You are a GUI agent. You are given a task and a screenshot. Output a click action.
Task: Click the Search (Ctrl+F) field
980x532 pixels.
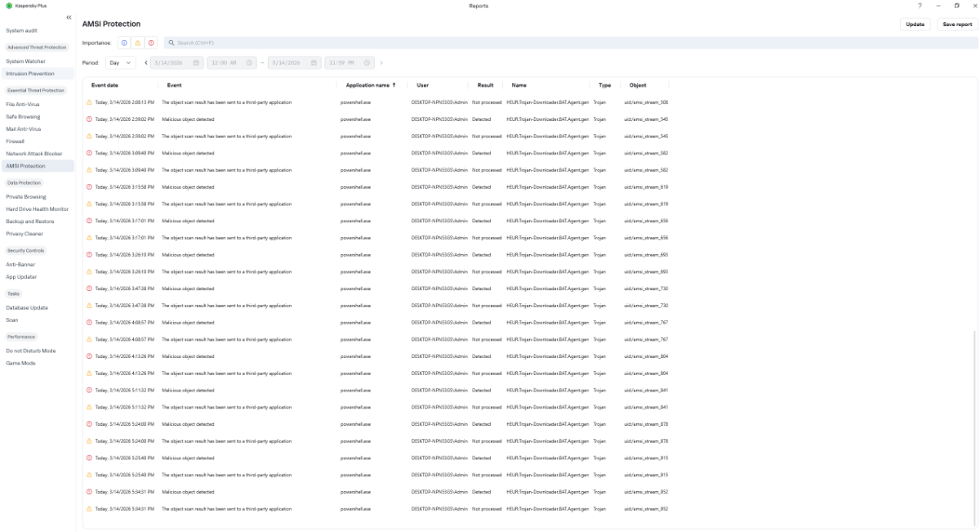(571, 42)
